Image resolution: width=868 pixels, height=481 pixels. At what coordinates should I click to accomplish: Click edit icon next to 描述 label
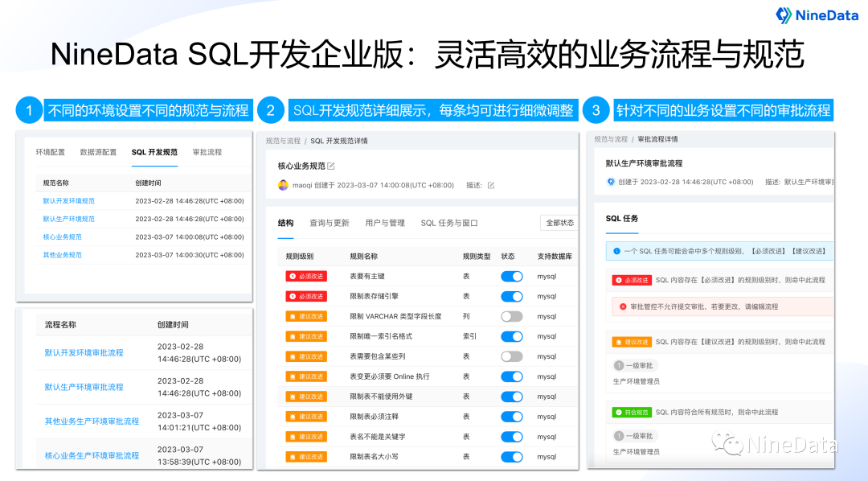tap(490, 185)
